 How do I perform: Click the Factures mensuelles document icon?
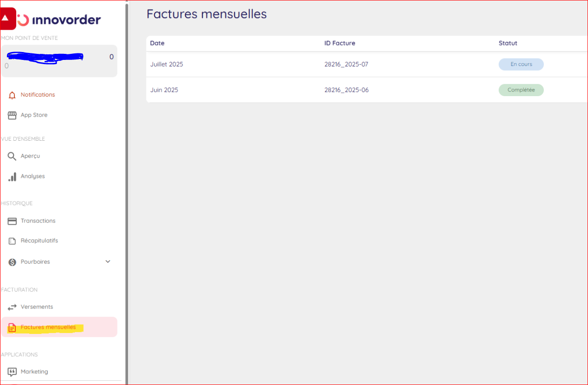[12, 328]
